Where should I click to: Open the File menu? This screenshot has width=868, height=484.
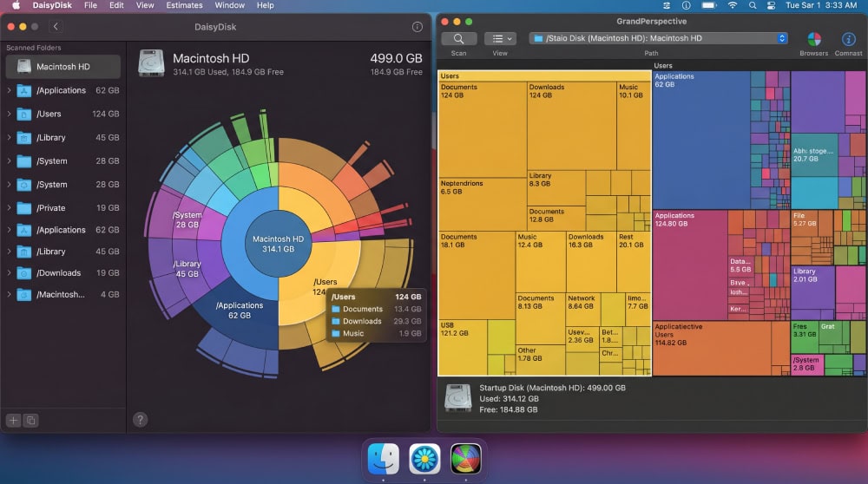coord(91,5)
